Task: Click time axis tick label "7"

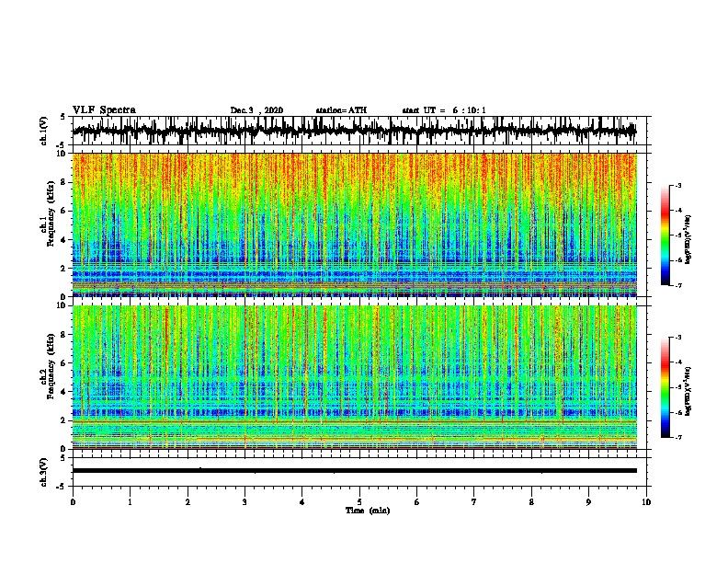Action: point(474,502)
